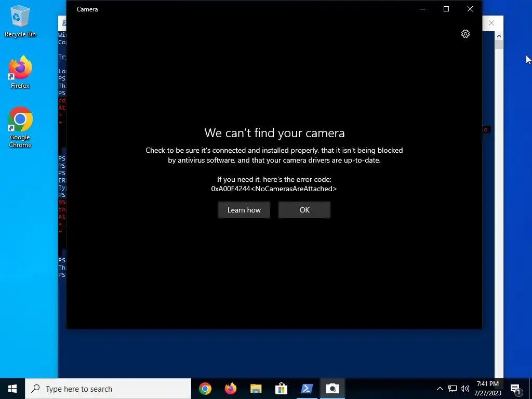Open File Explorer from taskbar
Image resolution: width=532 pixels, height=399 pixels.
[x=256, y=389]
